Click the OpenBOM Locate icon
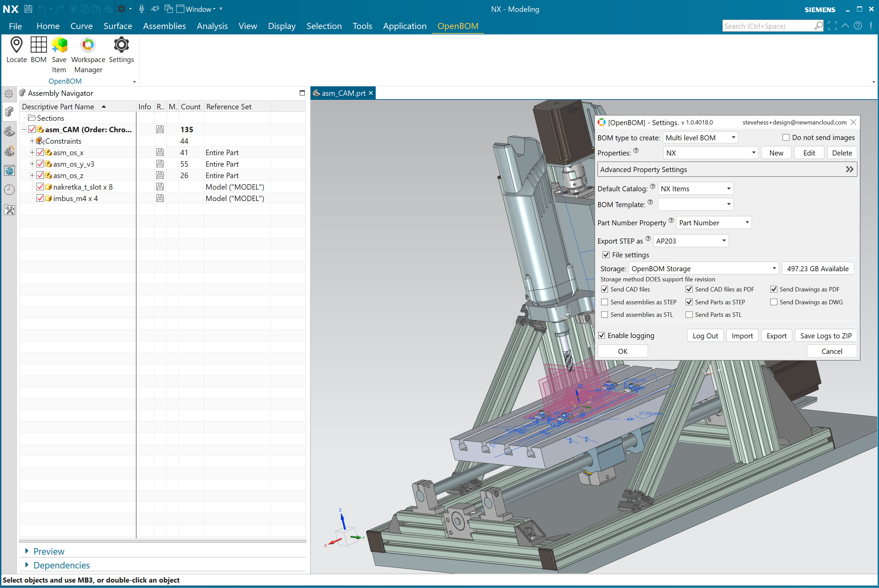 (17, 45)
